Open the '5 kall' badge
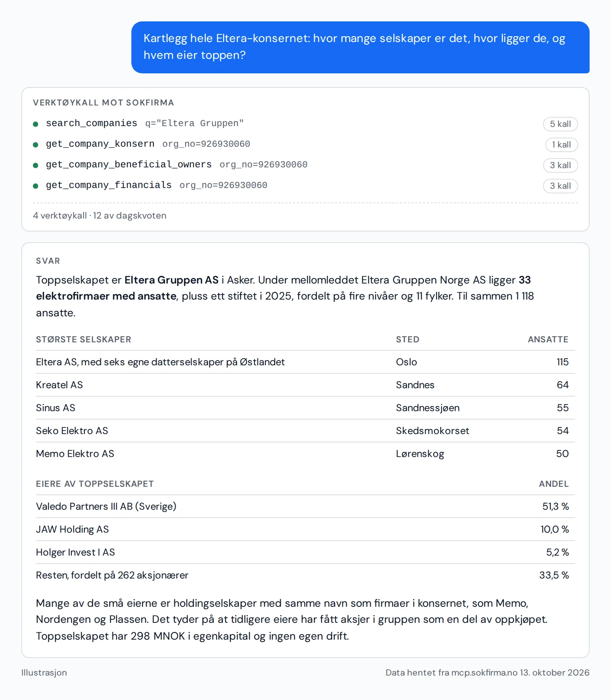611x700 pixels. coord(560,124)
